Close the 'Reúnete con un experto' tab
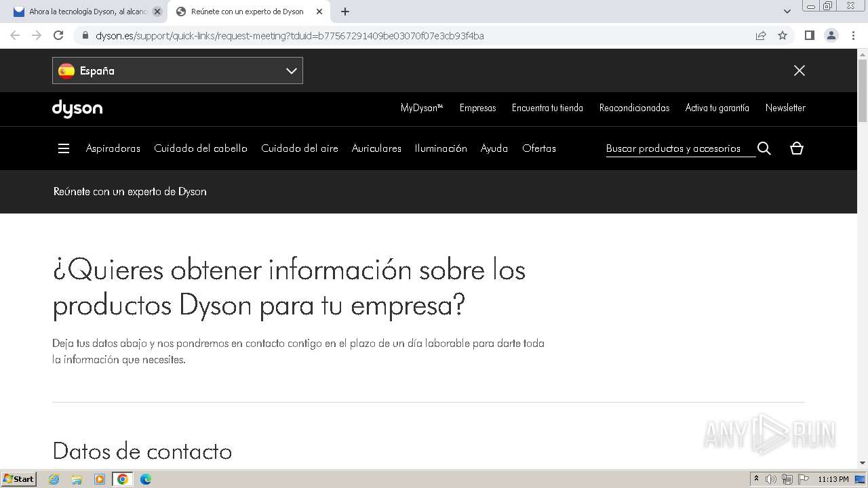Screen dimensions: 868x488 (319, 12)
